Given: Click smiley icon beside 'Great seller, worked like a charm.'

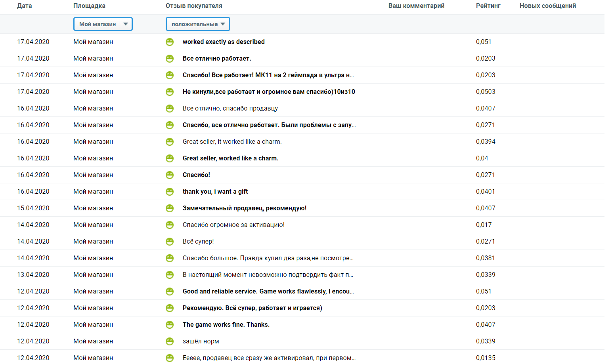Looking at the screenshot, I should [170, 158].
